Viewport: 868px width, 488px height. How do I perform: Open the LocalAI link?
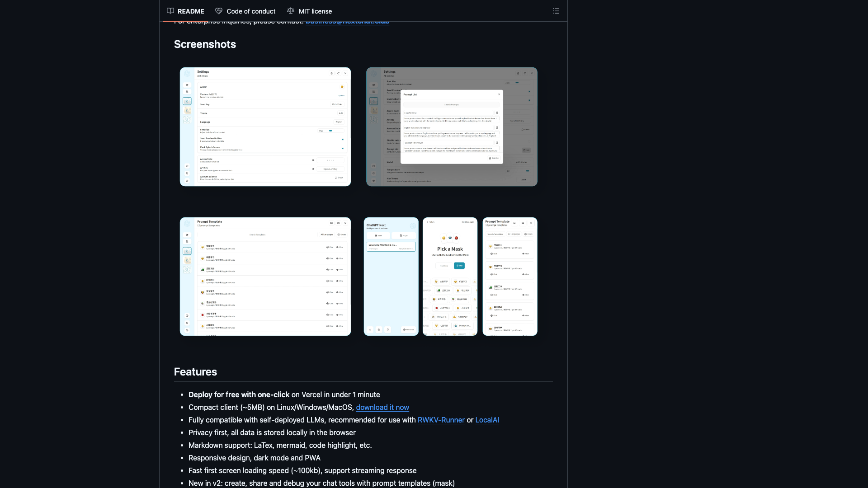point(487,420)
